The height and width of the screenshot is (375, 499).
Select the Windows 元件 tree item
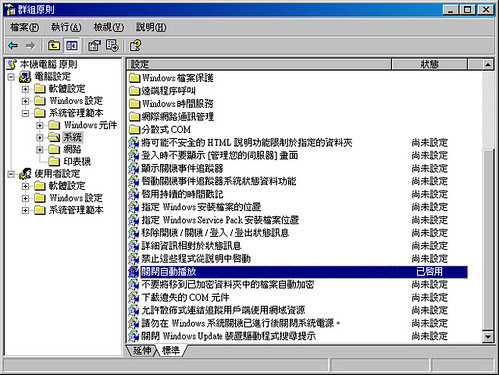90,125
